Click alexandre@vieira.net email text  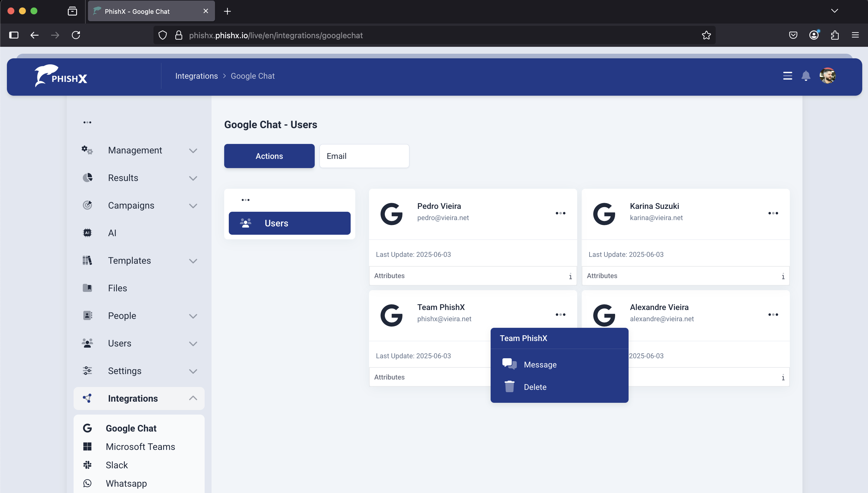point(662,319)
